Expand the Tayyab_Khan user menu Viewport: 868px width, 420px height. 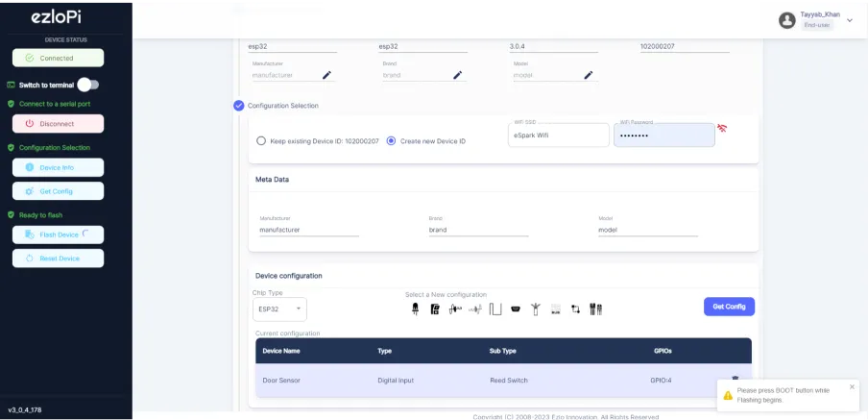[849, 20]
